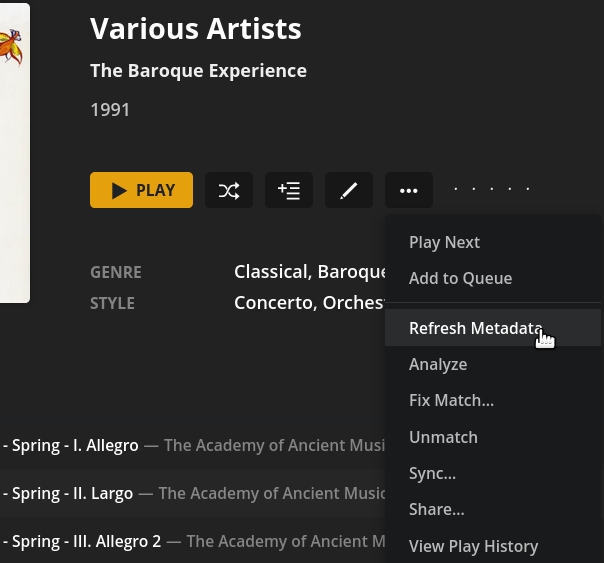Viewport: 604px width, 563px height.
Task: Choose Add to Queue
Action: (x=460, y=278)
